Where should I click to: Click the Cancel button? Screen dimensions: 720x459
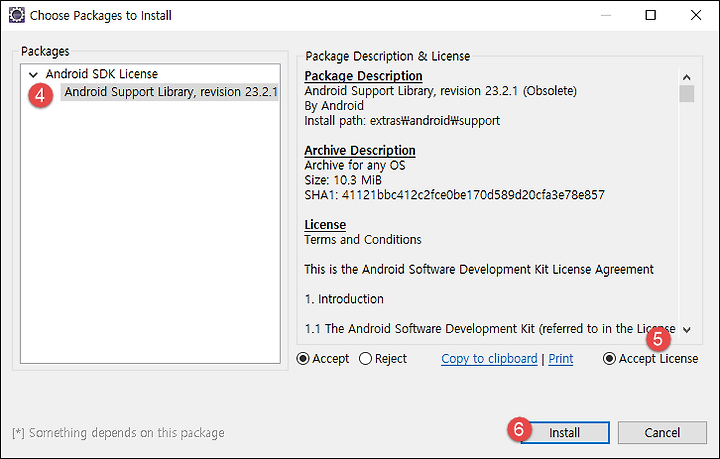(x=662, y=432)
